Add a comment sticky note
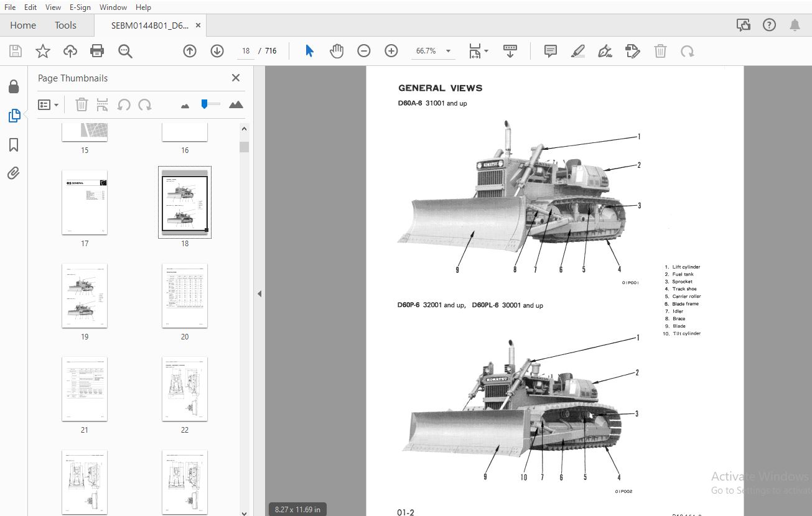The image size is (812, 516). click(x=551, y=51)
